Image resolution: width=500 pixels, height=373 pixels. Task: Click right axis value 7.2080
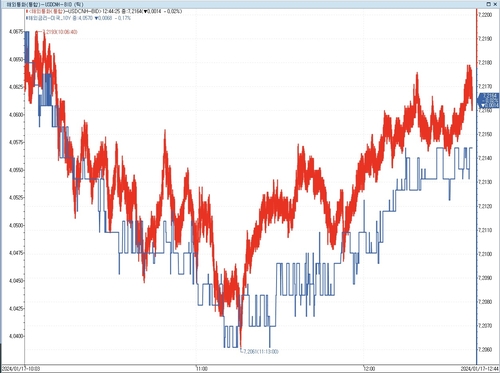(485, 302)
